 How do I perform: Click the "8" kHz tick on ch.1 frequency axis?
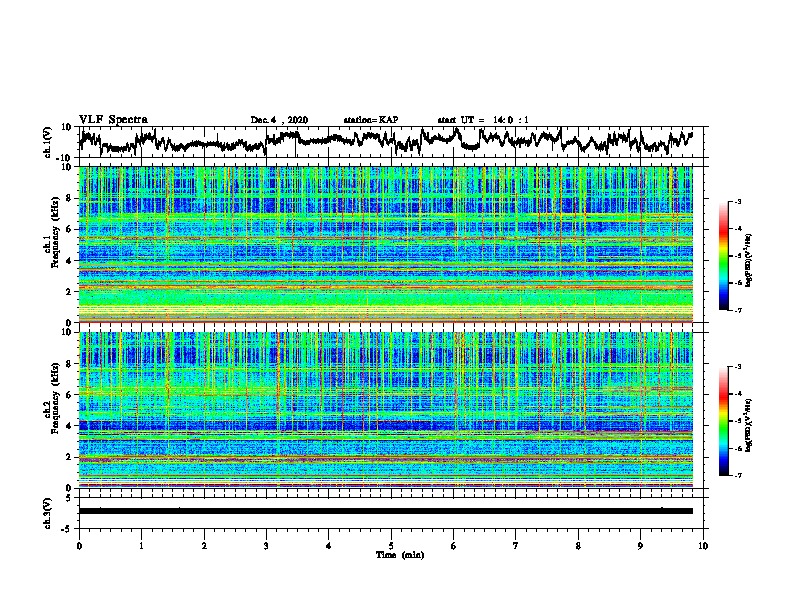click(70, 198)
